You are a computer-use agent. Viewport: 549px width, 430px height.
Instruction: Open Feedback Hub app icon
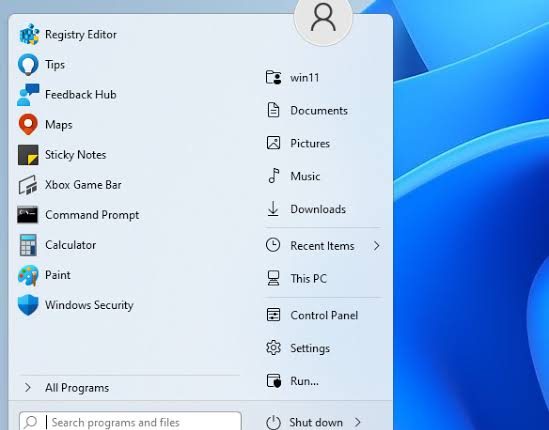[x=28, y=95]
